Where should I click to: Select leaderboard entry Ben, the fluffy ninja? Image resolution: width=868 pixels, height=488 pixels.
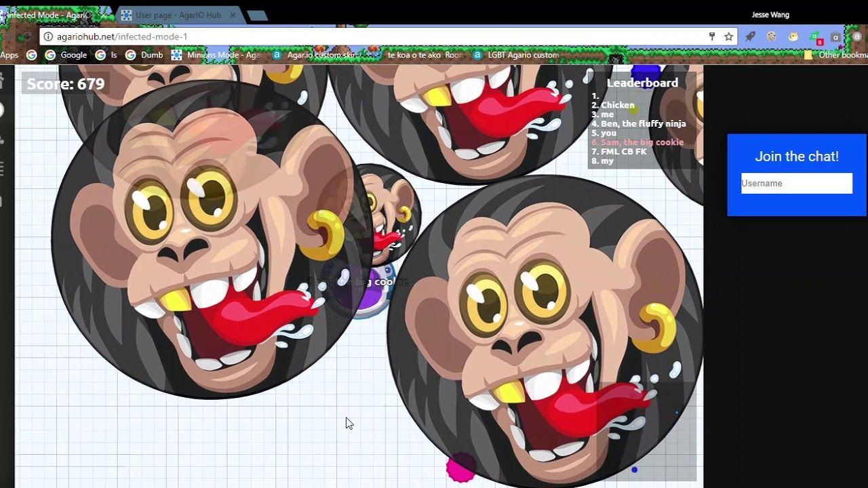(639, 124)
